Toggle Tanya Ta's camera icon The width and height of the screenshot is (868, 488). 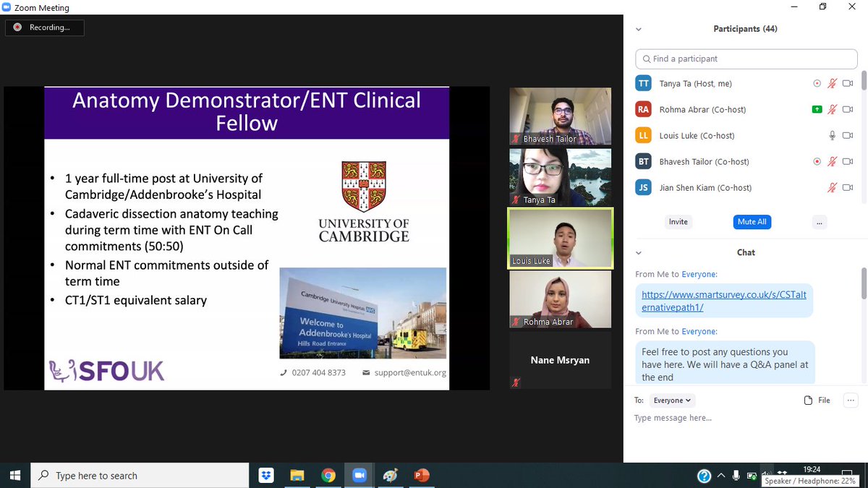[x=848, y=84]
